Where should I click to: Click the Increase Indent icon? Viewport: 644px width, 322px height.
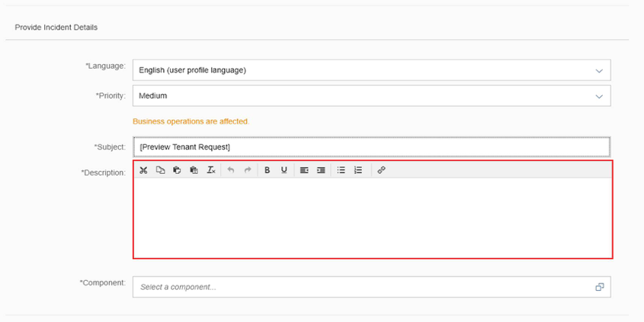tap(321, 170)
